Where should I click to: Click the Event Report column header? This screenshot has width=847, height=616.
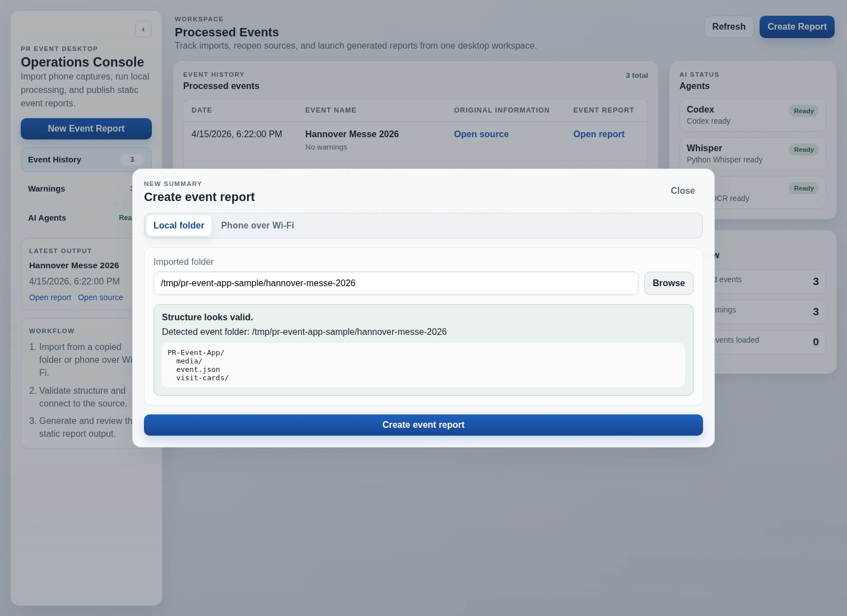point(603,110)
